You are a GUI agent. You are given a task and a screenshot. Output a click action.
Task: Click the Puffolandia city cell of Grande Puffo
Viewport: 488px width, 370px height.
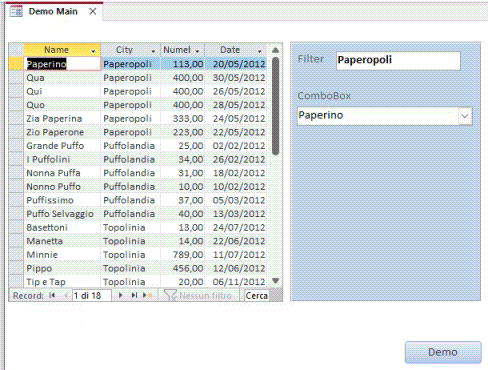click(x=130, y=146)
